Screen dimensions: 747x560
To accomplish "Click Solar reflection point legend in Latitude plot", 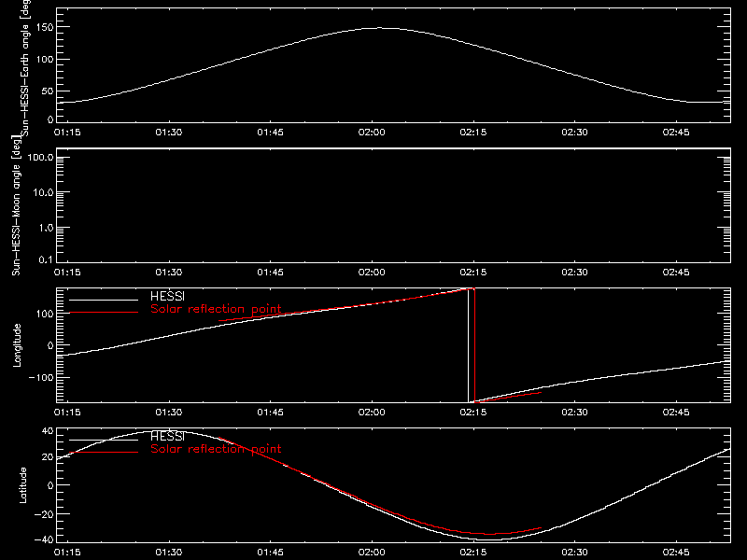I will click(x=216, y=449).
